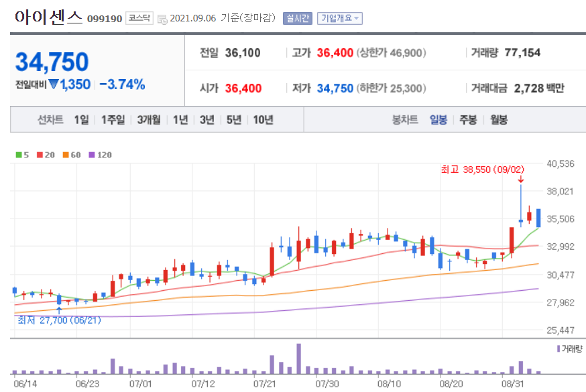Select the 5년 line chart tab
This screenshot has width=586, height=392.
coord(234,120)
